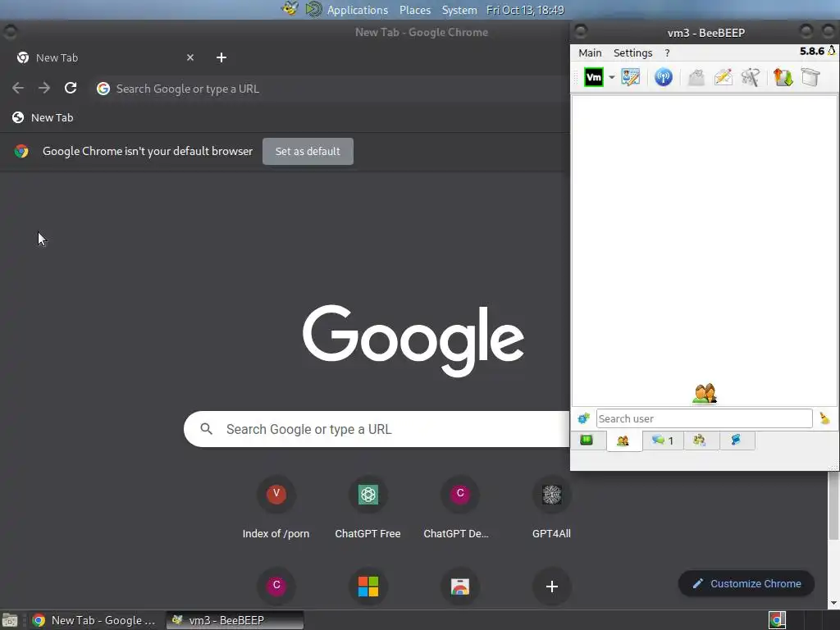Click the 5.8.6 version label in BeeBEEP
840x630 pixels.
tap(812, 51)
